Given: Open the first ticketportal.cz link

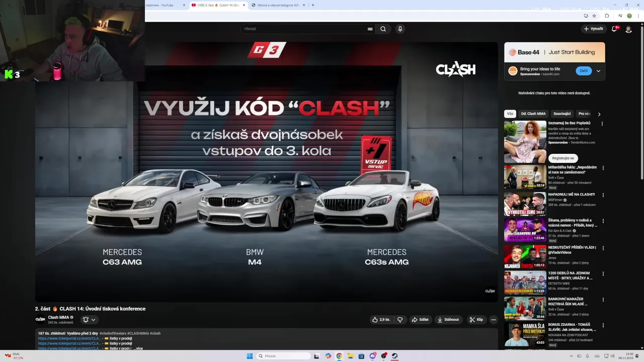Looking at the screenshot, I should [70, 338].
